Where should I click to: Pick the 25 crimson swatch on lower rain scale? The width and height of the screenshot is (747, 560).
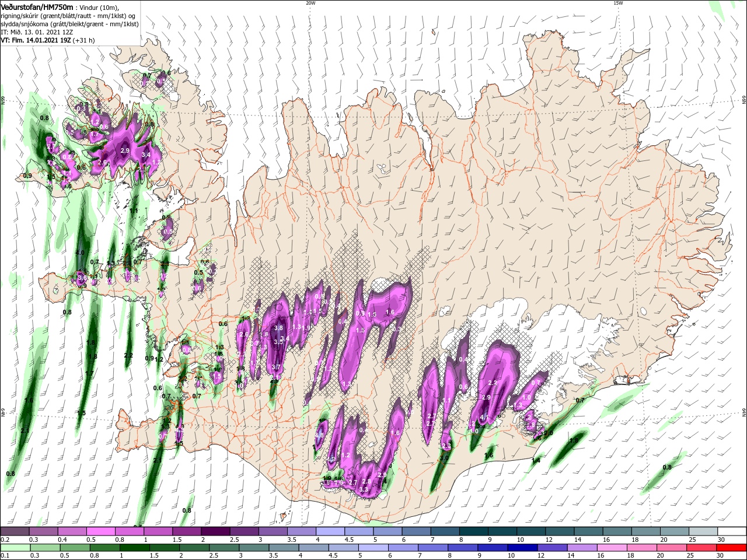(701, 548)
